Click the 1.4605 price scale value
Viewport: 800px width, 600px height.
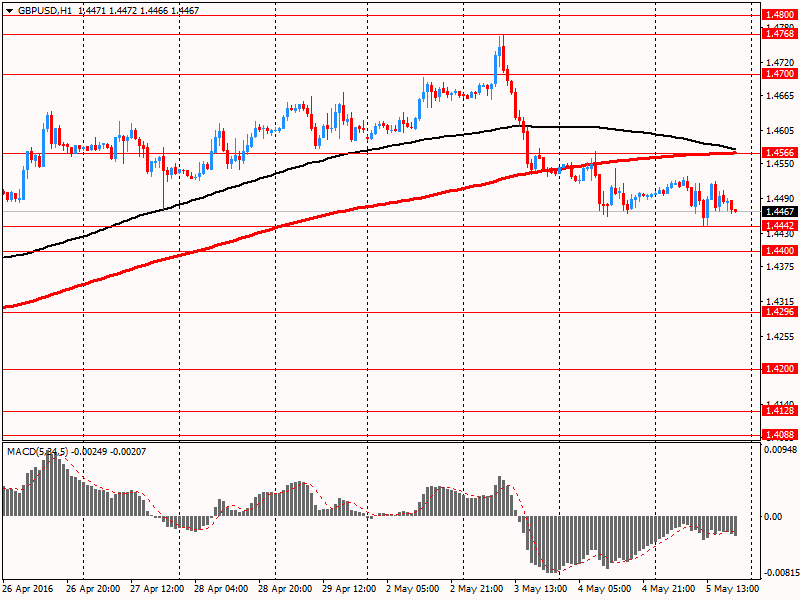click(x=781, y=131)
